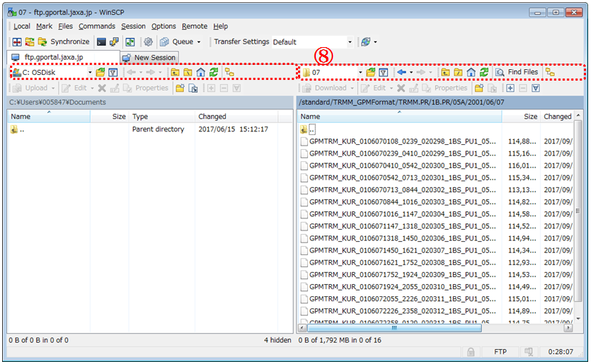Show the transfer Queue
The height and width of the screenshot is (364, 591).
click(x=177, y=42)
